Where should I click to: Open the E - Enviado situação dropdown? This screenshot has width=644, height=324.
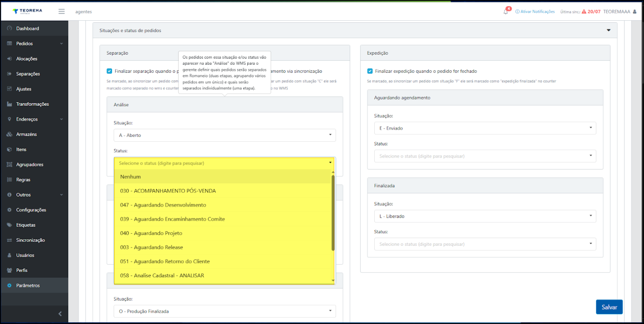pyautogui.click(x=485, y=128)
